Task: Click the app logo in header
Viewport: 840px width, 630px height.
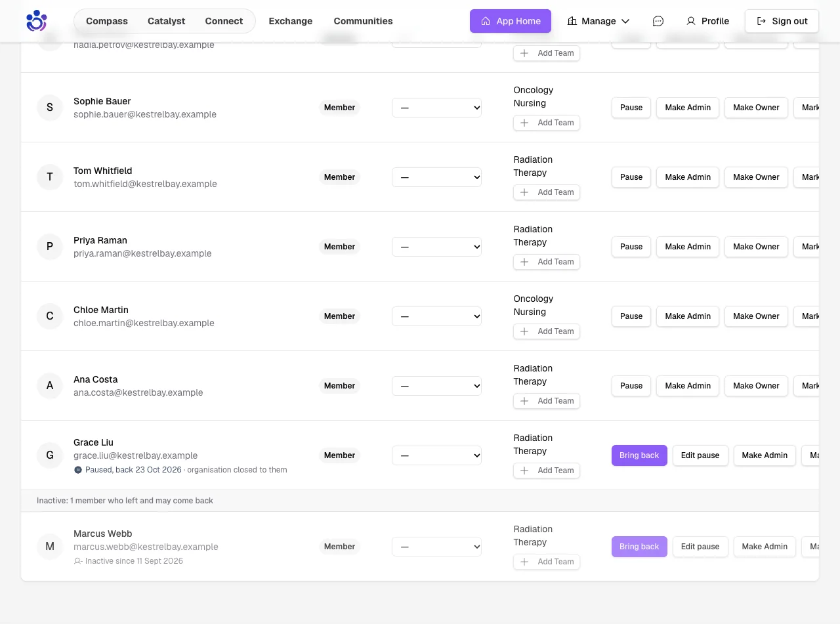Action: tap(36, 21)
